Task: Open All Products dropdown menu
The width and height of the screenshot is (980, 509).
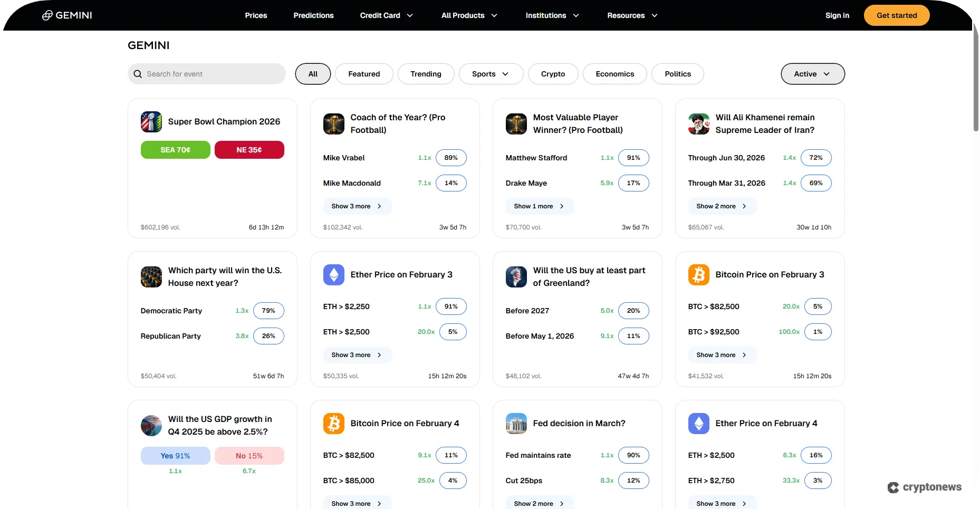Action: pos(469,15)
